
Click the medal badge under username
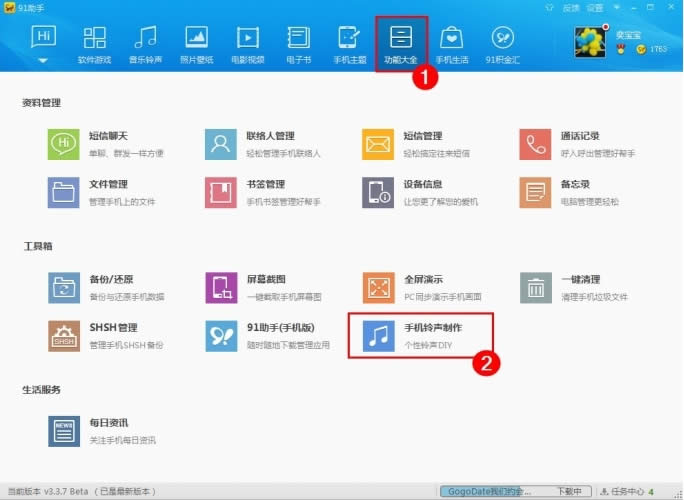620,49
